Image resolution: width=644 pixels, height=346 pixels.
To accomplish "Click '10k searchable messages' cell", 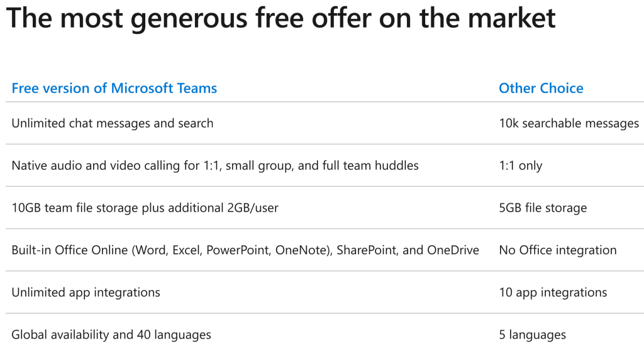I will pos(569,123).
